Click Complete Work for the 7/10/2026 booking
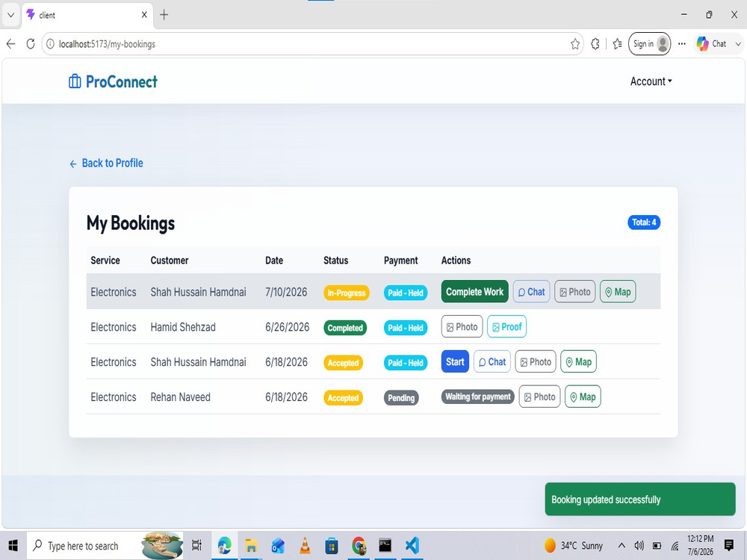The image size is (747, 560). 474,292
